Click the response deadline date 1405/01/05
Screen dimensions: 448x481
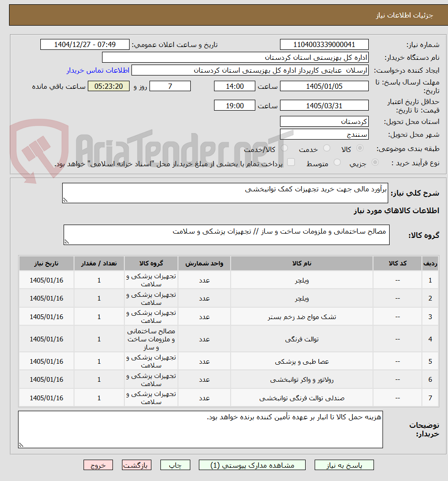[324, 86]
